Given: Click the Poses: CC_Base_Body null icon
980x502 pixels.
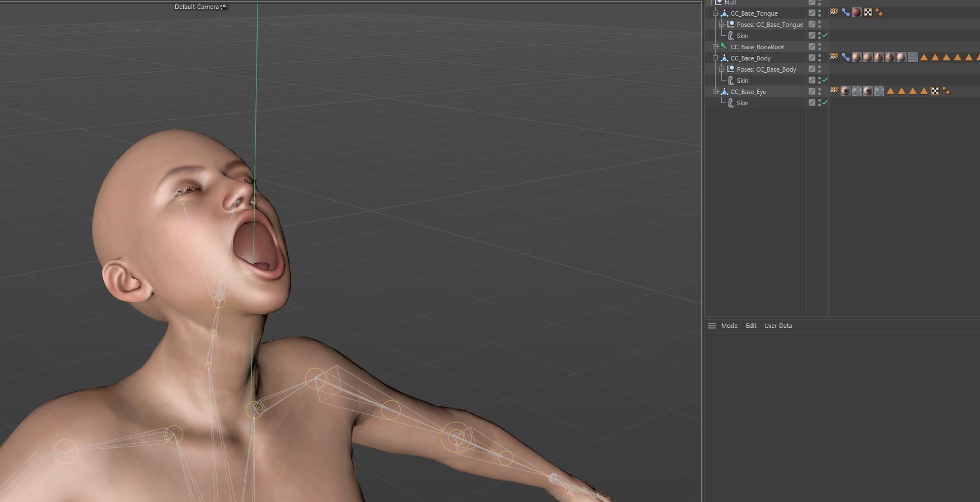Looking at the screenshot, I should tap(731, 69).
